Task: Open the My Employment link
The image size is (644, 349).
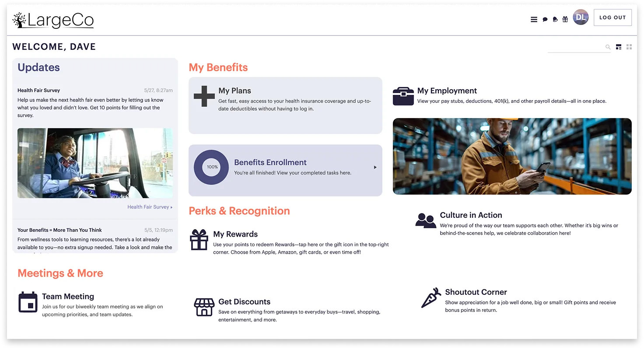Action: coord(447,91)
